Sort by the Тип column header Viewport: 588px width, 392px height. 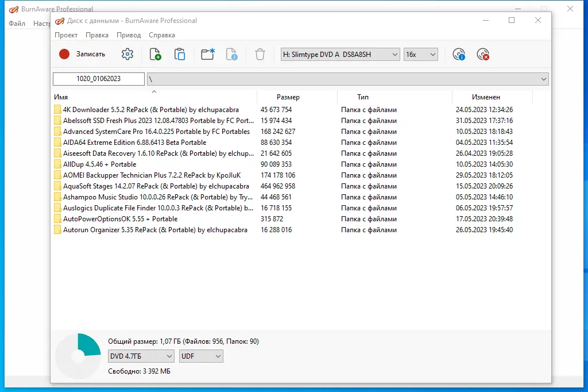(x=394, y=97)
